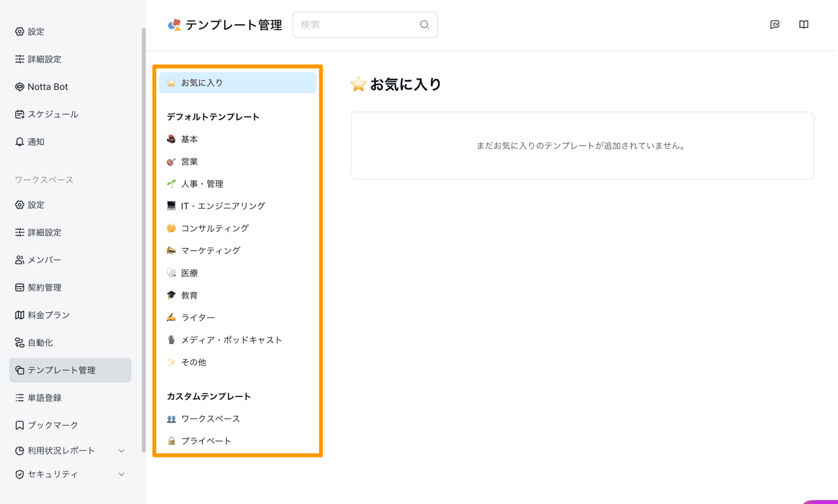Open workspace 詳細設定 under ワークスペース
The height and width of the screenshot is (504, 838).
click(70, 232)
